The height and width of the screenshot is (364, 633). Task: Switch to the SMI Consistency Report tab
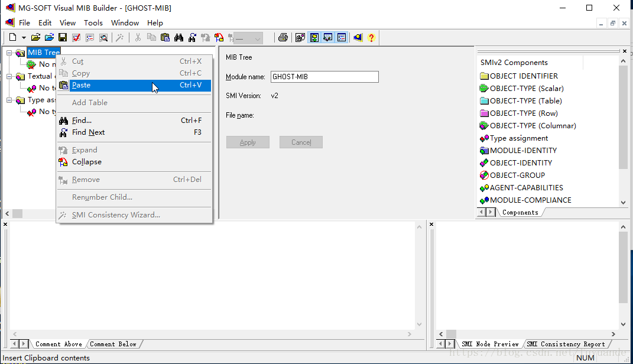coord(566,344)
